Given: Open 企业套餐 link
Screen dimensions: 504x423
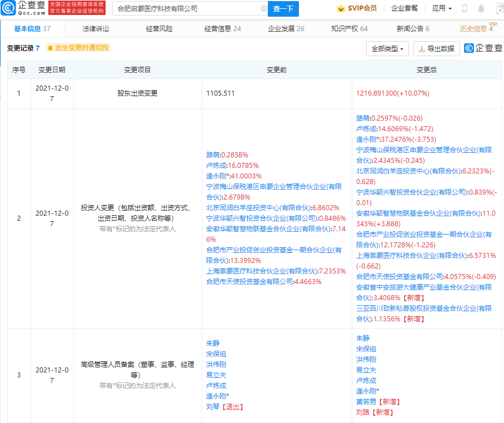Looking at the screenshot, I should (405, 8).
